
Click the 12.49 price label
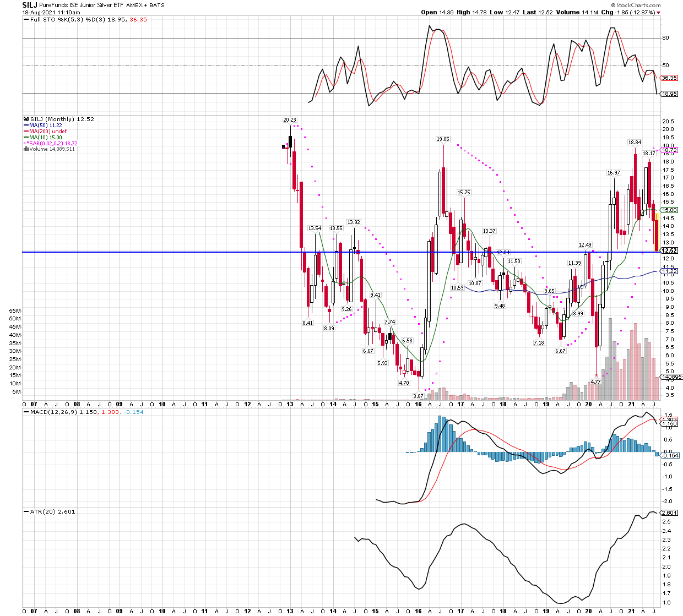585,245
